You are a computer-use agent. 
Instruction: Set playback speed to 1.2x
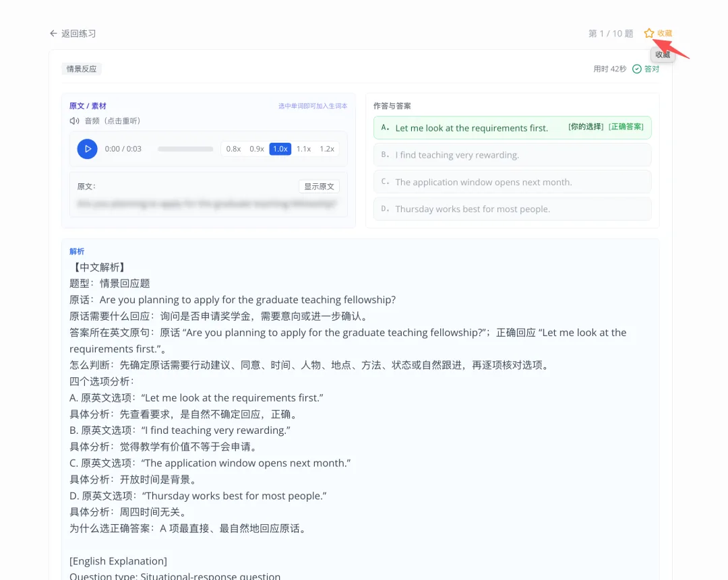327,149
